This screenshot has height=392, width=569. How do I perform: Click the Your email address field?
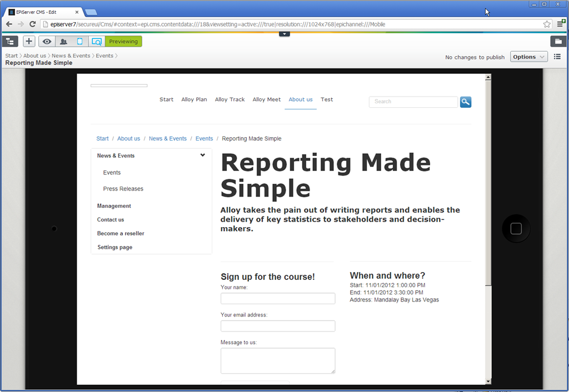pyautogui.click(x=278, y=326)
